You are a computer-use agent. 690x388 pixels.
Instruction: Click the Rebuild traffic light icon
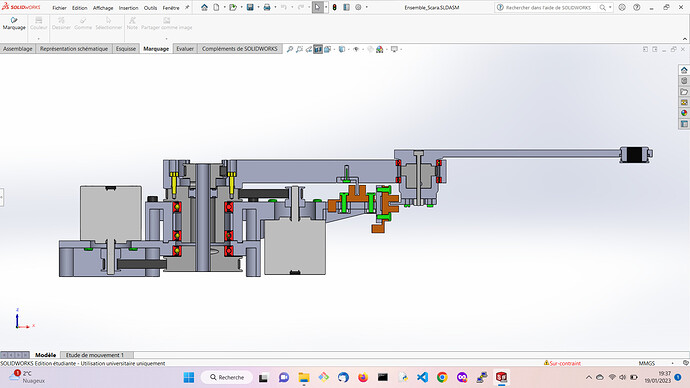coord(334,7)
